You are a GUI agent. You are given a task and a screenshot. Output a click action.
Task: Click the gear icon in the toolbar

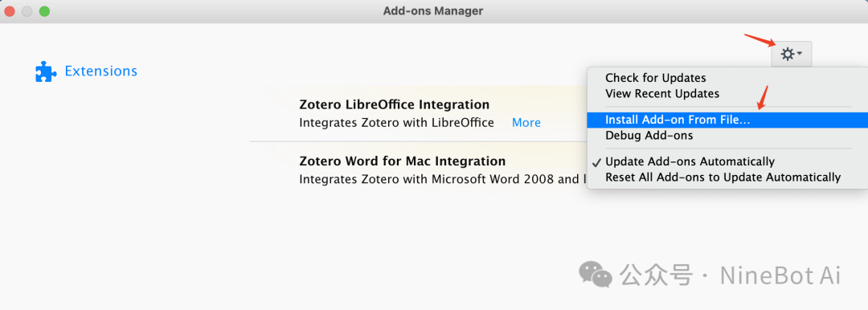(787, 54)
